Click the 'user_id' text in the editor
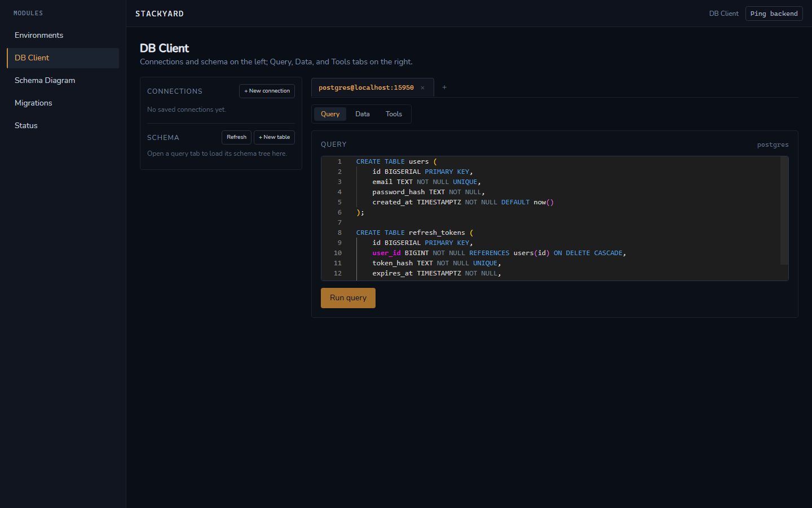The height and width of the screenshot is (508, 812). click(x=386, y=253)
